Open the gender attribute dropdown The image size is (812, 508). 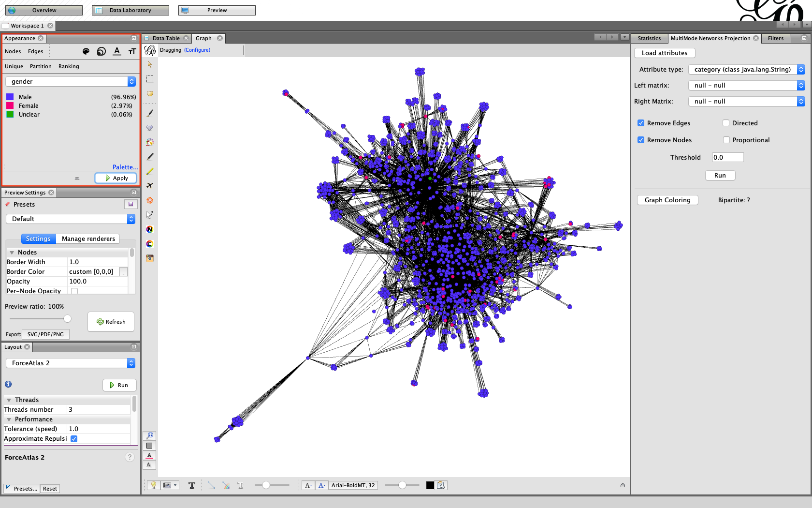pyautogui.click(x=71, y=81)
